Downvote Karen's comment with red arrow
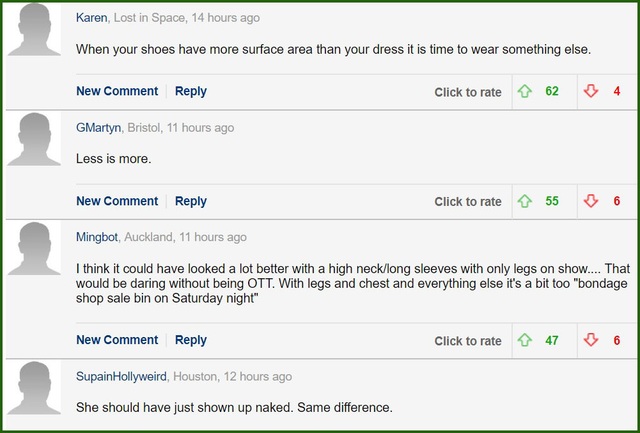 coord(590,92)
